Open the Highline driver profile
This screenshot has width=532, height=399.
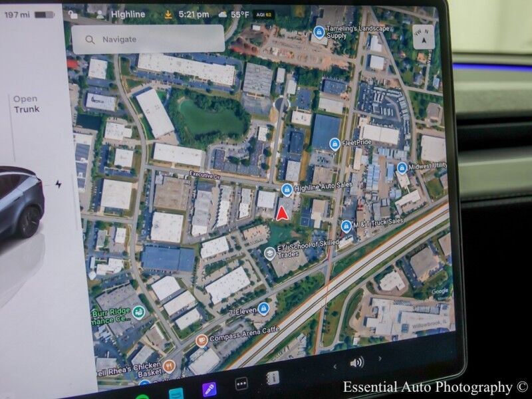pos(122,14)
